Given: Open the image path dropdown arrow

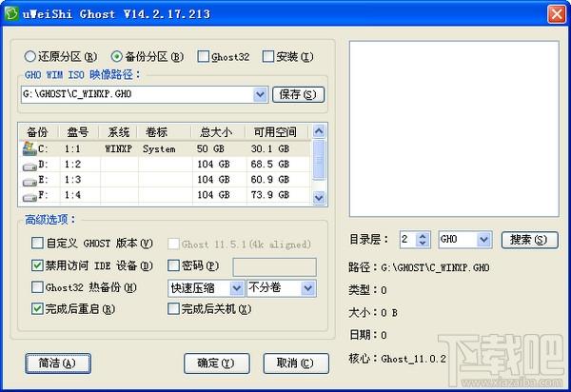Looking at the screenshot, I should (x=260, y=94).
